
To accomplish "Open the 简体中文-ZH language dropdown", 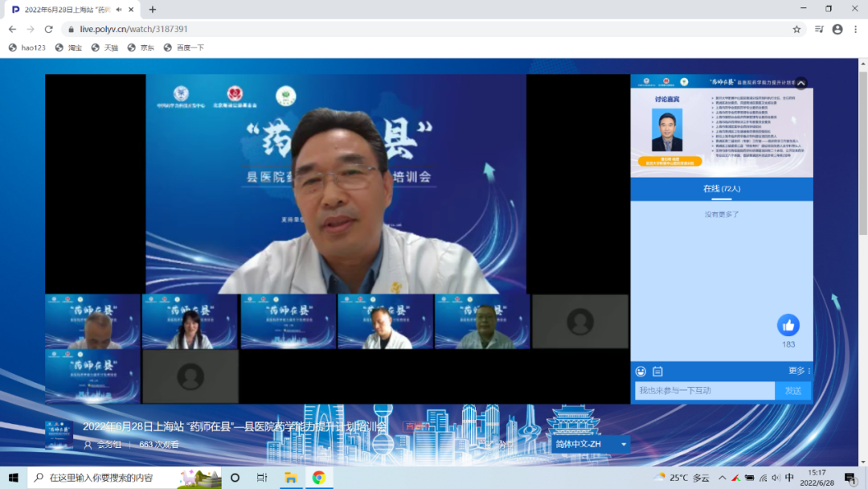I will point(591,444).
